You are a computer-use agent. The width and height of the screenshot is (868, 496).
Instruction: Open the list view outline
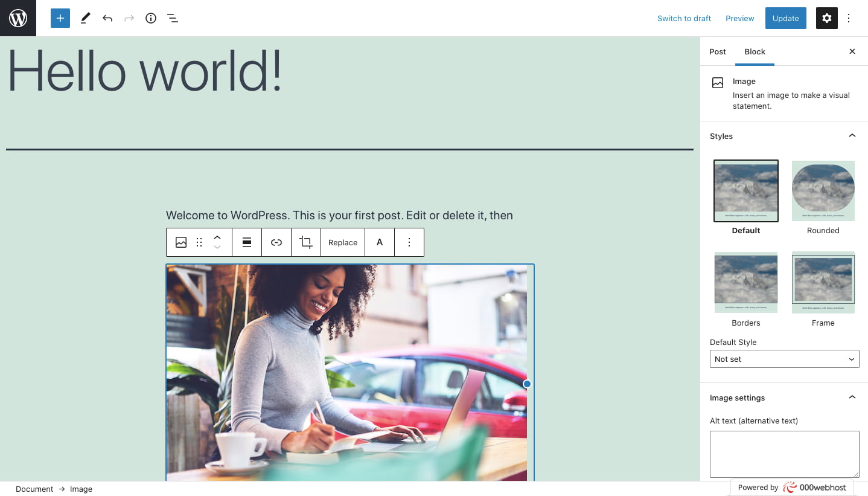tap(173, 18)
